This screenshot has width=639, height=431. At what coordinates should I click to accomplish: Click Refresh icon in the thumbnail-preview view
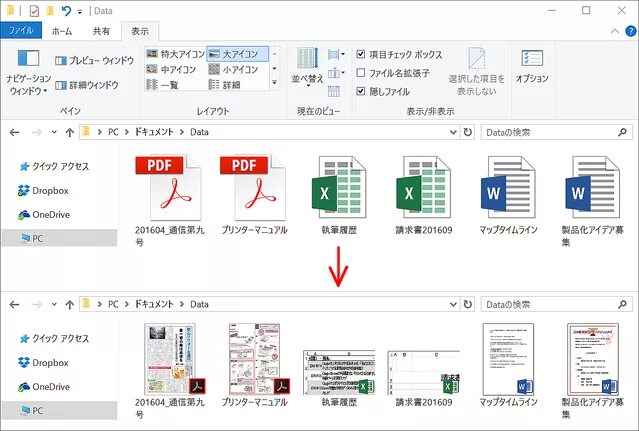tap(467, 304)
